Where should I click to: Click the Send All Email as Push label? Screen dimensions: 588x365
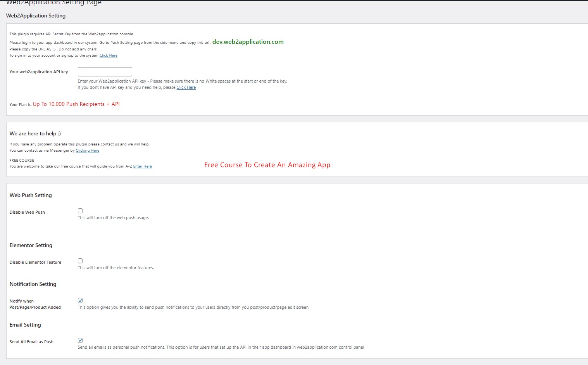click(31, 342)
